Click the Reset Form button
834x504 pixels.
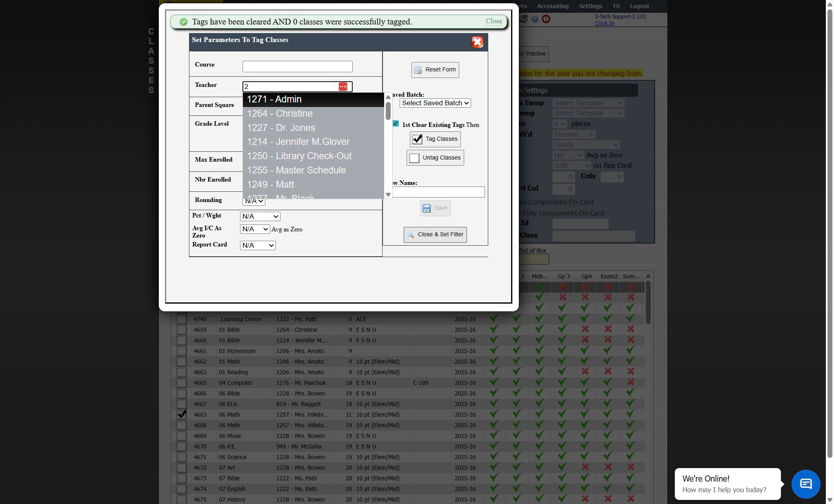pos(435,70)
